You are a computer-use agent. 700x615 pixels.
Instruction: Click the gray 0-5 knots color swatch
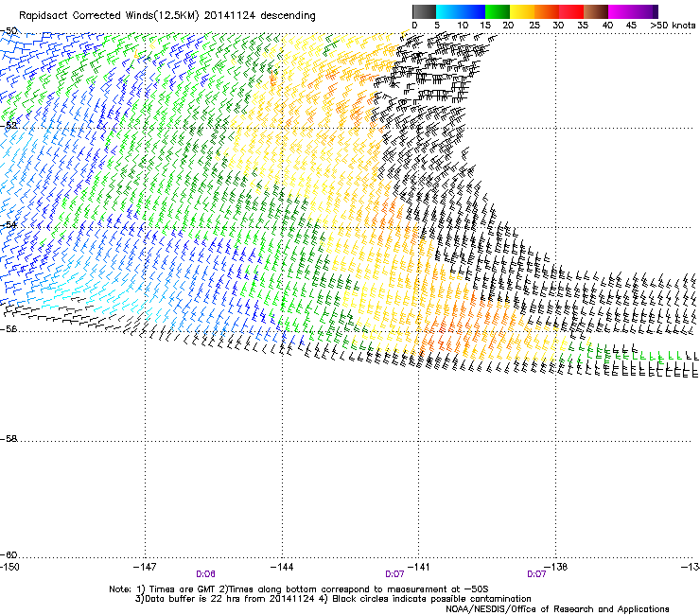[424, 11]
